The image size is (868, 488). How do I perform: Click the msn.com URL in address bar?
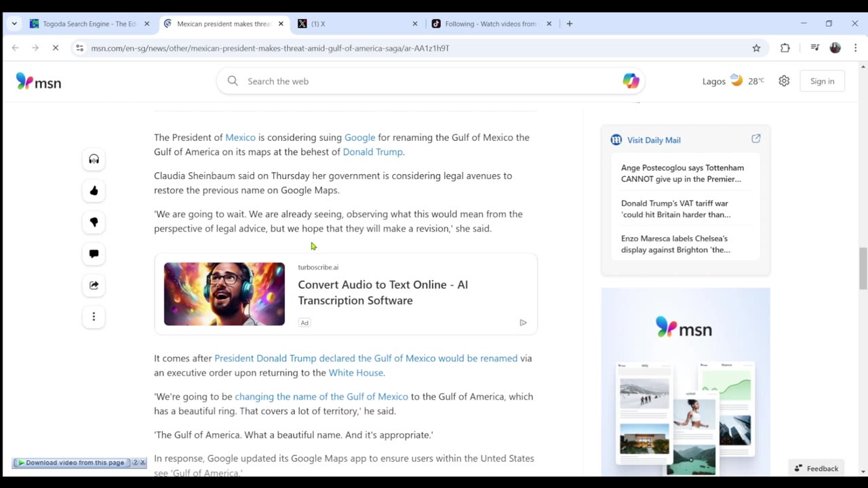(270, 48)
